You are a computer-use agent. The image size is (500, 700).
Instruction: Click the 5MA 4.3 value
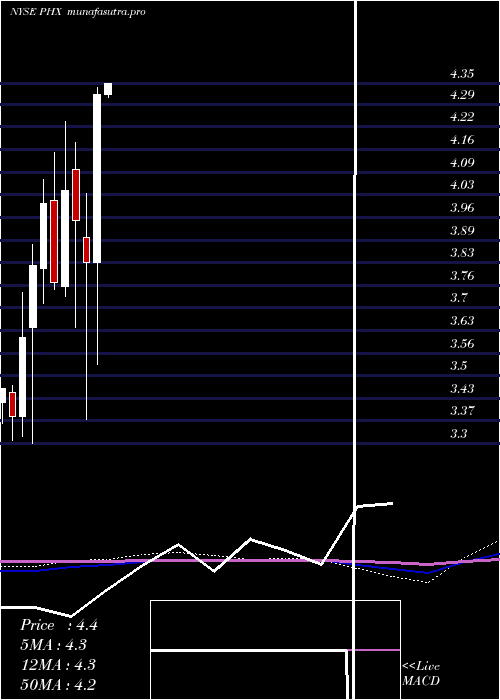pyautogui.click(x=54, y=645)
